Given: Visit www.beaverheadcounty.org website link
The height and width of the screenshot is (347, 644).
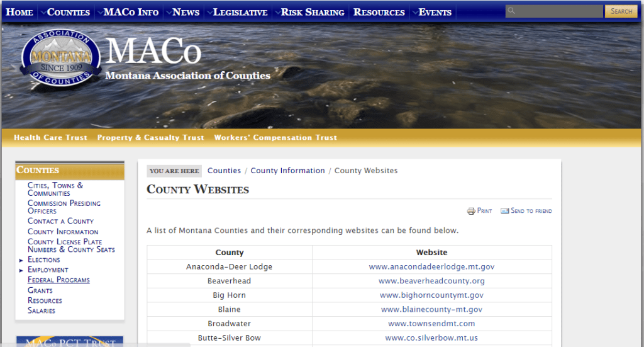Looking at the screenshot, I should click(431, 282).
